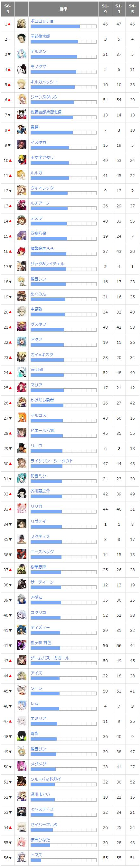140x868 pixels.
Task: Click the win rate bar for ギルガメッシュ
Action: tap(63, 87)
